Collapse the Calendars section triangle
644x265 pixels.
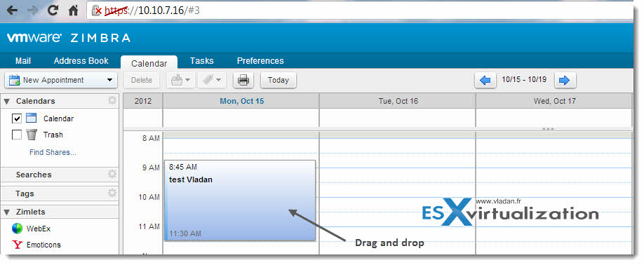(x=7, y=102)
